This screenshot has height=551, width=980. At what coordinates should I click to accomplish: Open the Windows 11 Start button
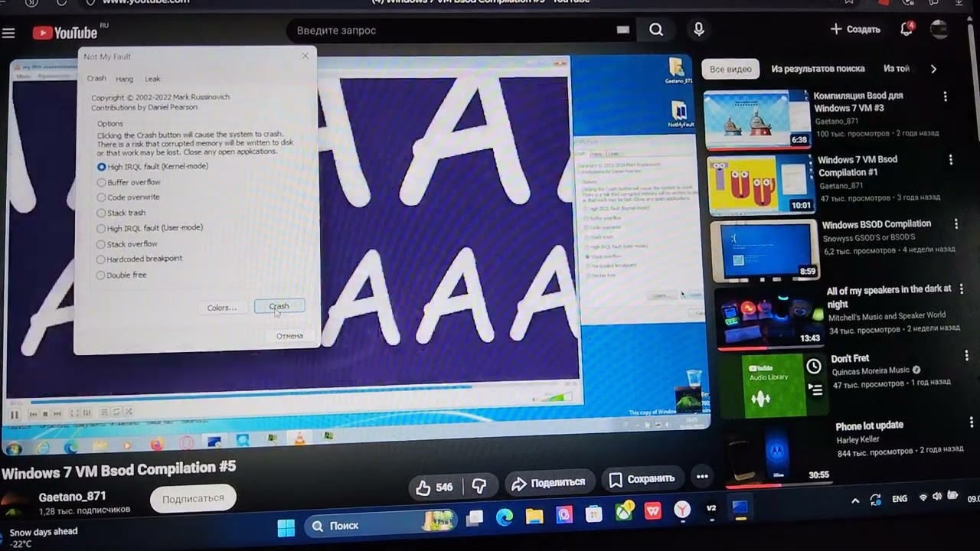click(x=286, y=528)
